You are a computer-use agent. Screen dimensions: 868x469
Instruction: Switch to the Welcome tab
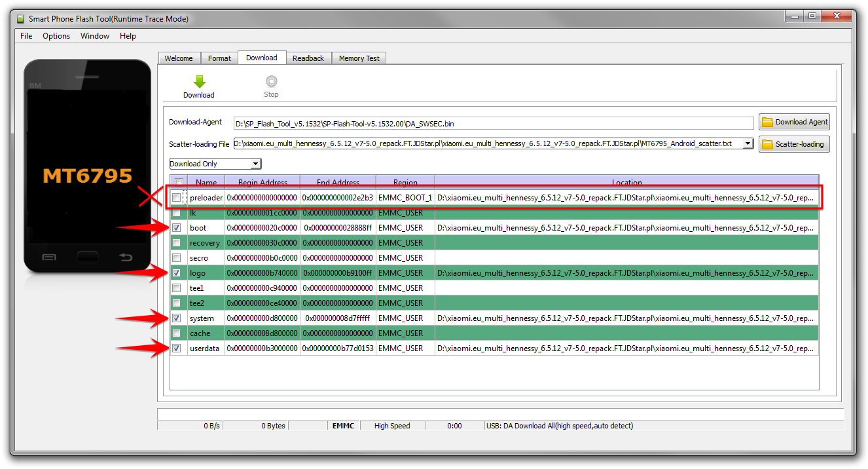coord(179,58)
